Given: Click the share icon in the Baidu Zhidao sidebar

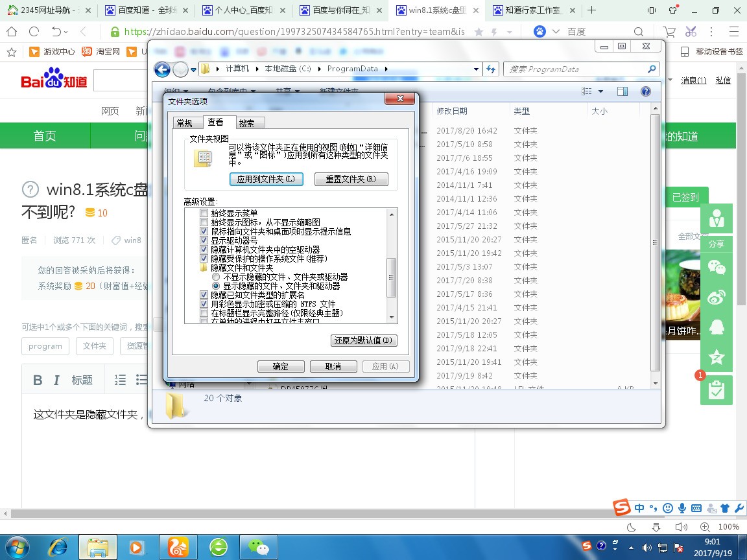Looking at the screenshot, I should tap(717, 244).
